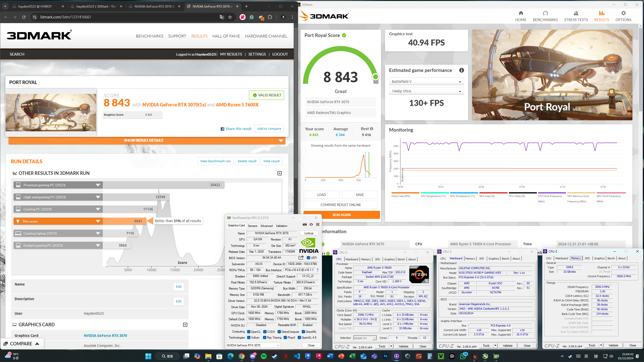Open the Chrome three-dot menu
Screen dimensions: 644x362
[292, 17]
